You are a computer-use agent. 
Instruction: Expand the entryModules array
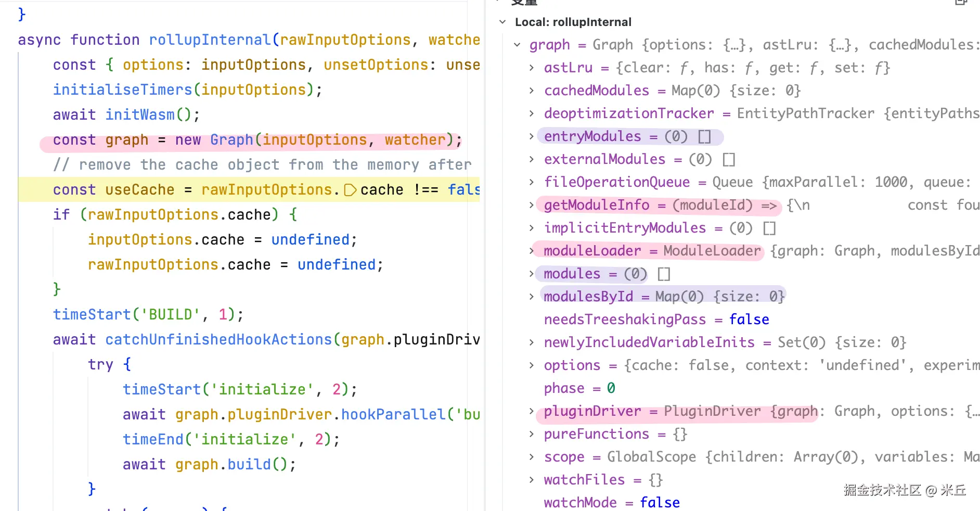click(531, 136)
